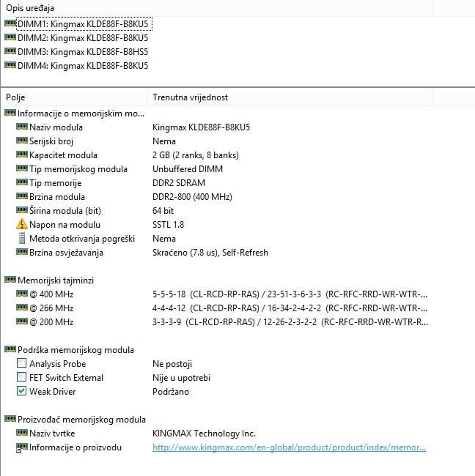Click the 'Kapacitet modula' field label

point(63,155)
